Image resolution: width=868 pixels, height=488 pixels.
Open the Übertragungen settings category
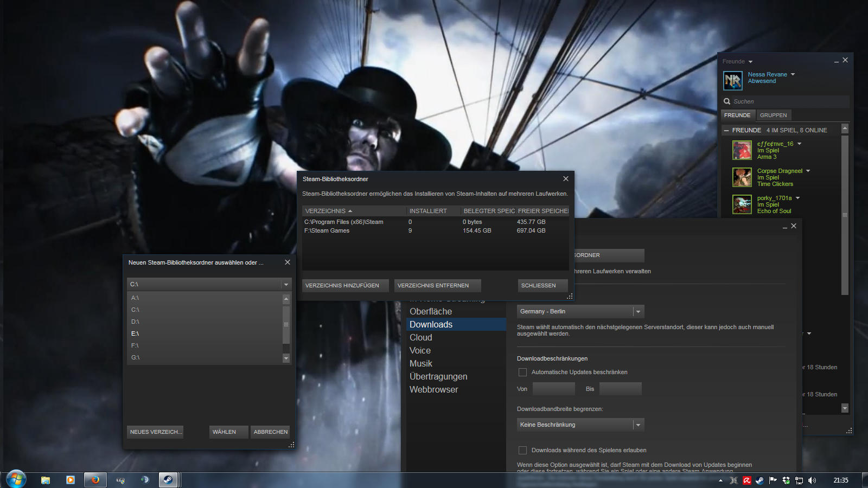pyautogui.click(x=456, y=376)
